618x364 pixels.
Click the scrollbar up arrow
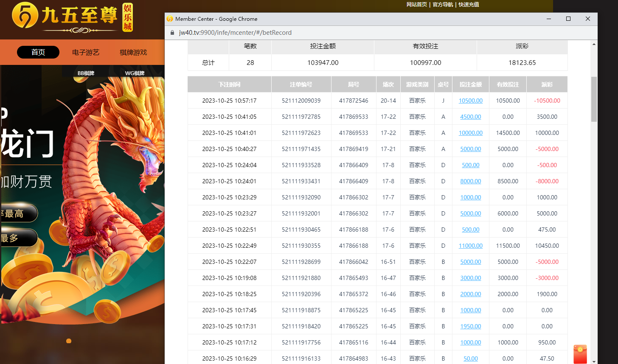pyautogui.click(x=594, y=44)
